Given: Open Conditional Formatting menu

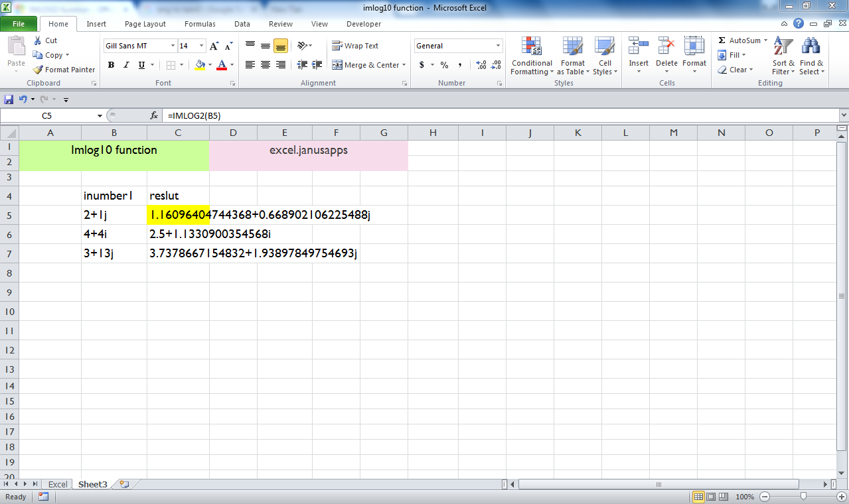Looking at the screenshot, I should 532,56.
